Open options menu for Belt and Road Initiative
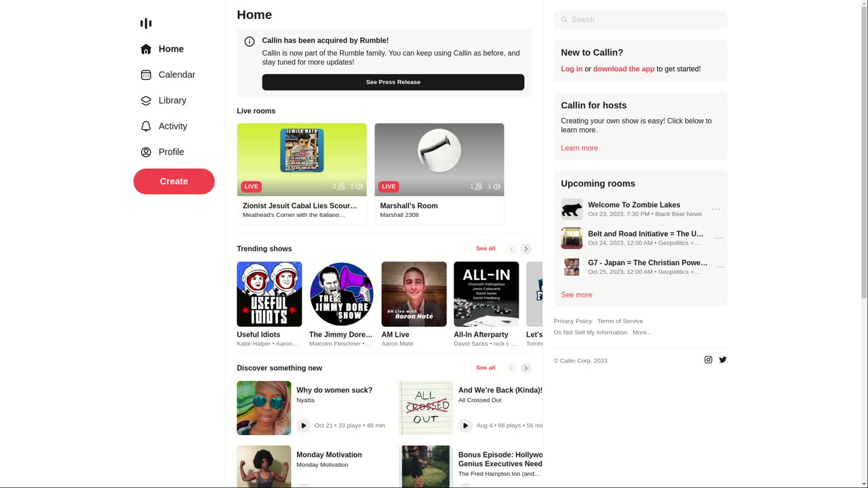868x488 pixels. [719, 239]
